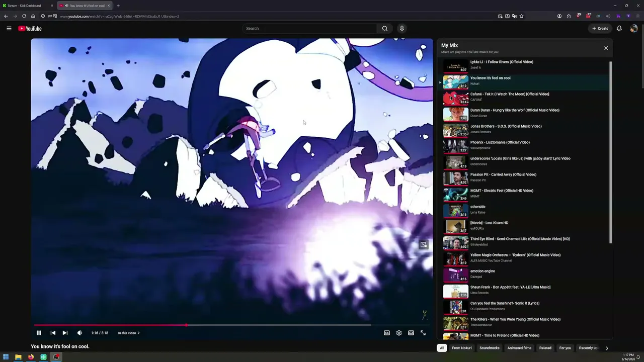Image resolution: width=644 pixels, height=362 pixels.
Task: Open File Explorer from taskbar
Action: click(x=19, y=357)
